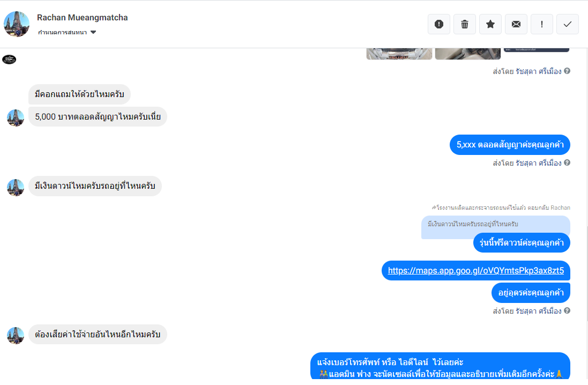Screen dimensions: 588x385
Task: Click the page logo avatar at top left
Action: 9,60
